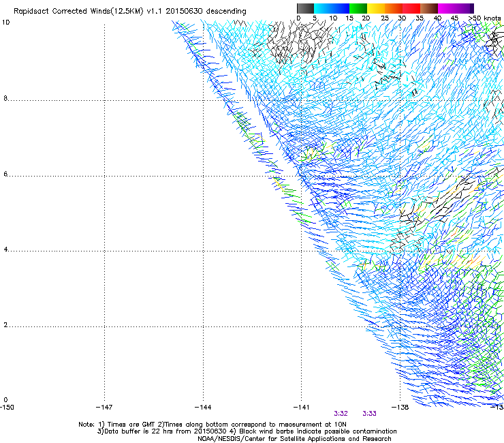The width and height of the screenshot is (504, 443).
Task: Click the yellow 20–25 knots legend segment
Action: click(376, 8)
